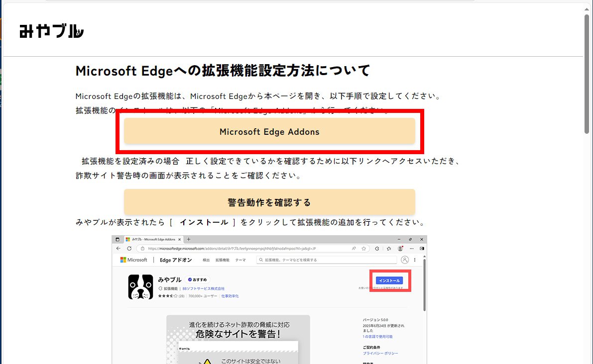Click the line starting 拡張機能を設定済みの場合
Viewport: 593px width, 364px height.
pyautogui.click(x=271, y=161)
